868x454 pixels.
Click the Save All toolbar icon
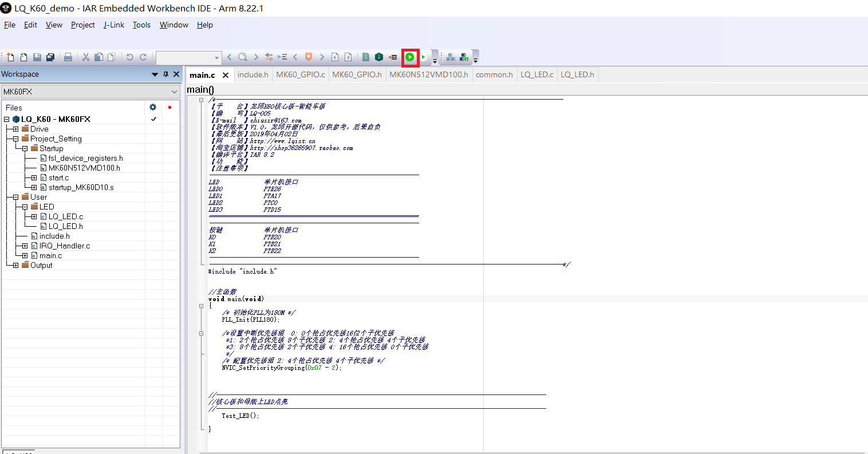click(x=50, y=57)
